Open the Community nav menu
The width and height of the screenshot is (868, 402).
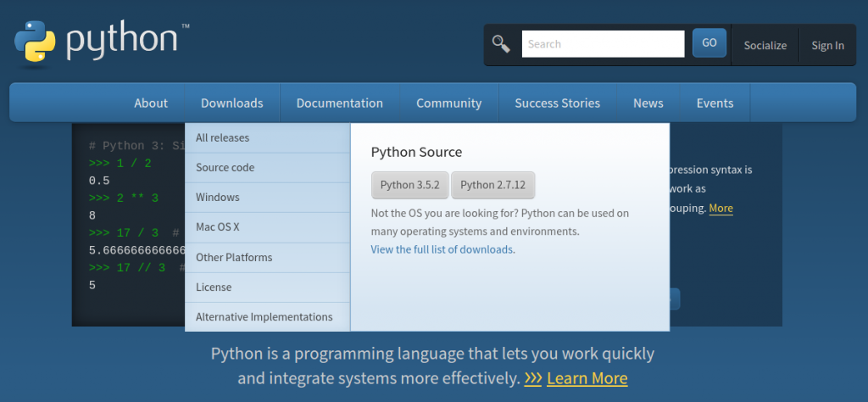(x=449, y=103)
